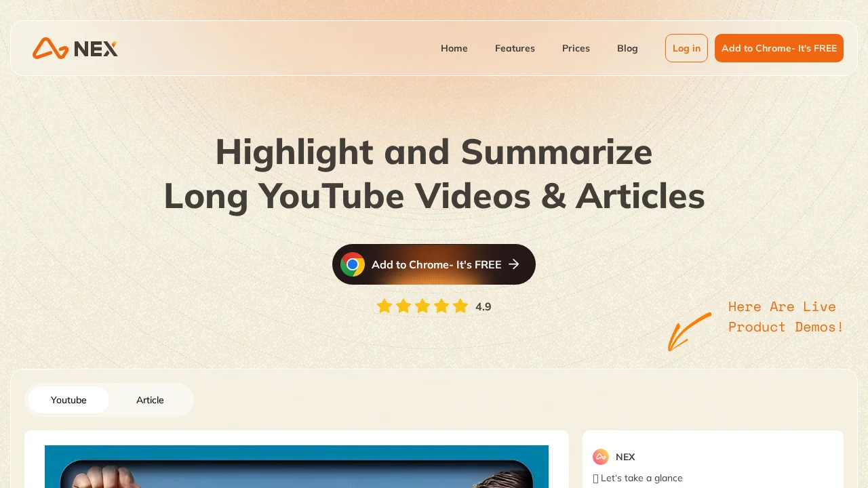Click the hero Add to Chrome- It's FREE button
The height and width of the screenshot is (488, 868).
tap(434, 264)
